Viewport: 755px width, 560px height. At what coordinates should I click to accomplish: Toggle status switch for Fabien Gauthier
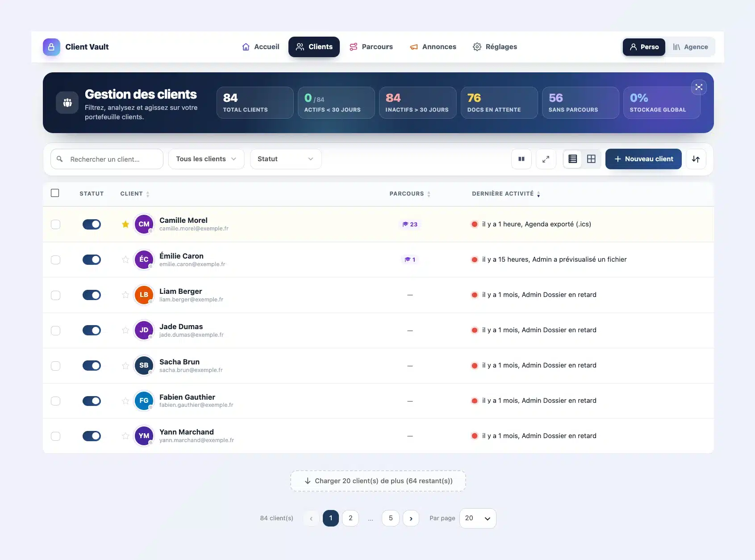click(92, 401)
